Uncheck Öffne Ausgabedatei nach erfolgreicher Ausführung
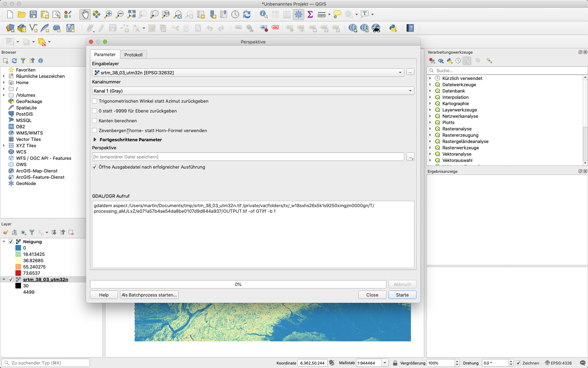Image resolution: width=588 pixels, height=368 pixels. point(94,167)
